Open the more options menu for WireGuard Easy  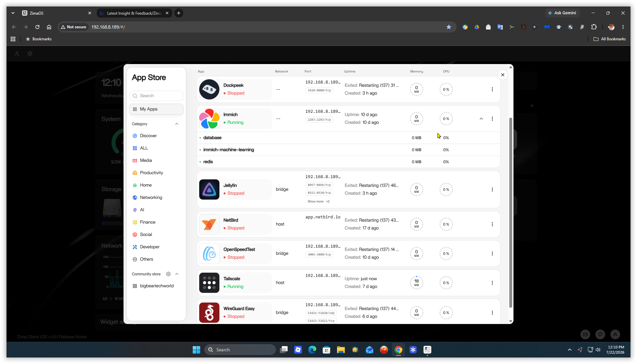492,313
